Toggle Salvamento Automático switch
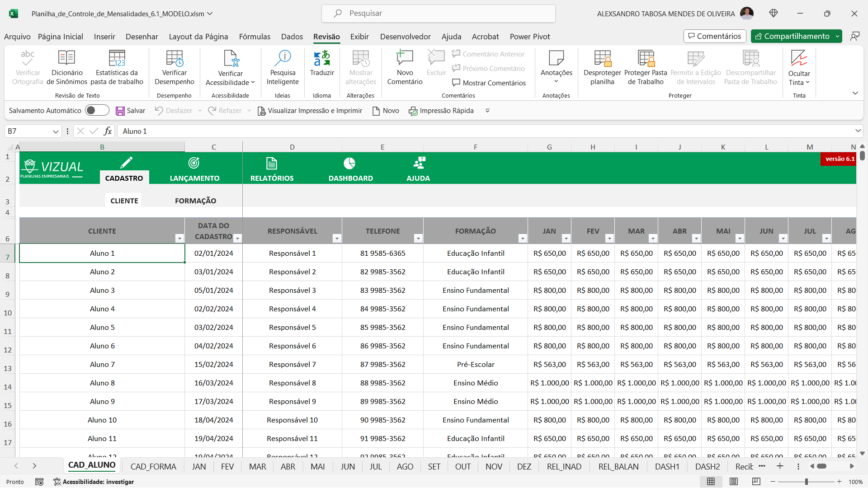The height and width of the screenshot is (488, 868). (97, 110)
